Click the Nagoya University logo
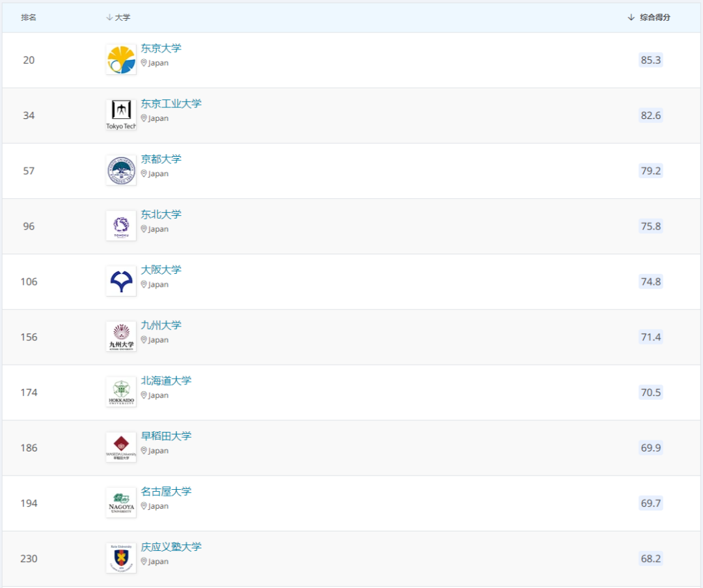The width and height of the screenshot is (703, 588). click(x=121, y=503)
